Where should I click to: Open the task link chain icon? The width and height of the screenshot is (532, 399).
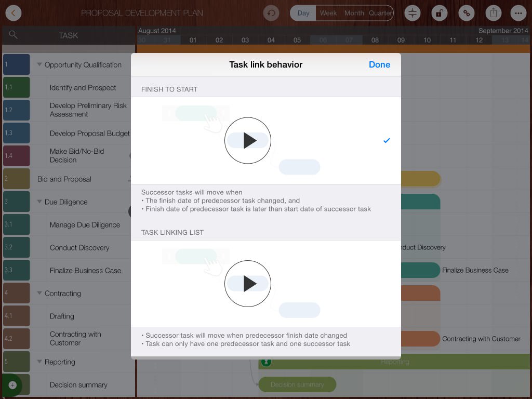(467, 13)
